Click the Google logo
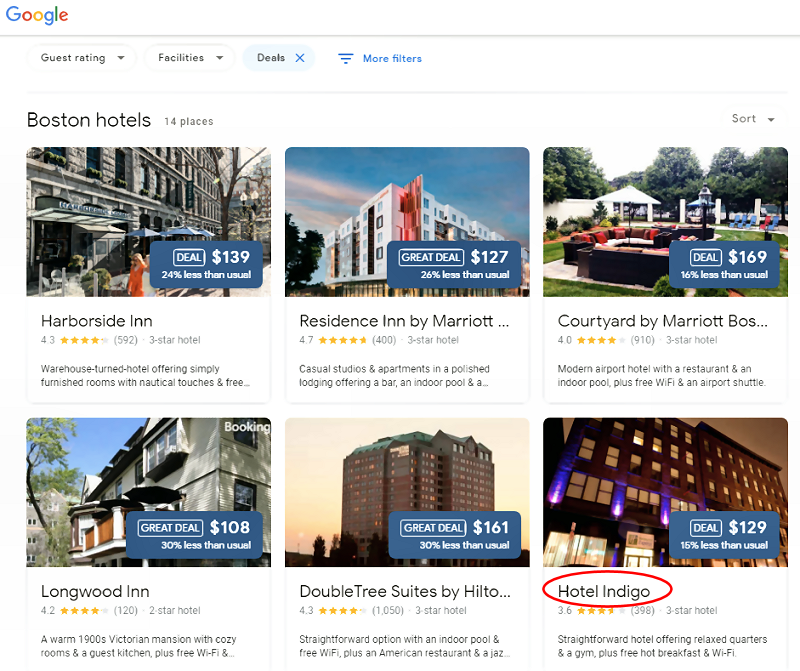This screenshot has width=800, height=671. point(37,15)
